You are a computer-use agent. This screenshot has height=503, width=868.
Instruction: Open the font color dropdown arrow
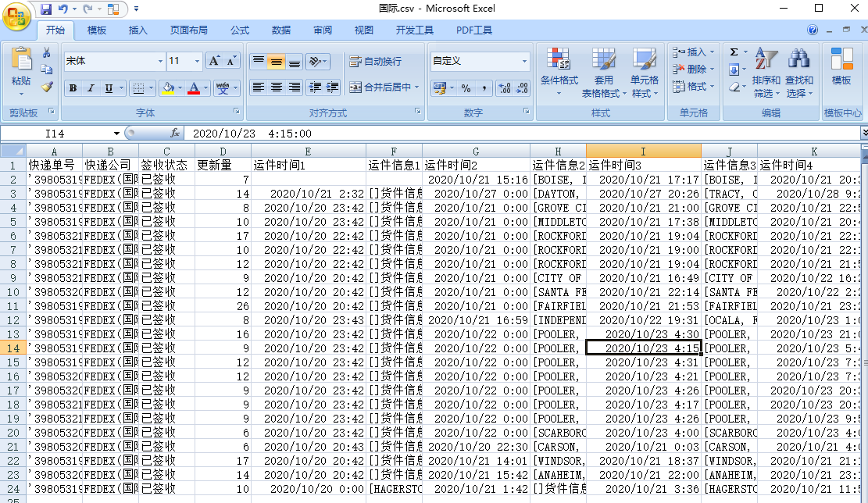coord(206,88)
